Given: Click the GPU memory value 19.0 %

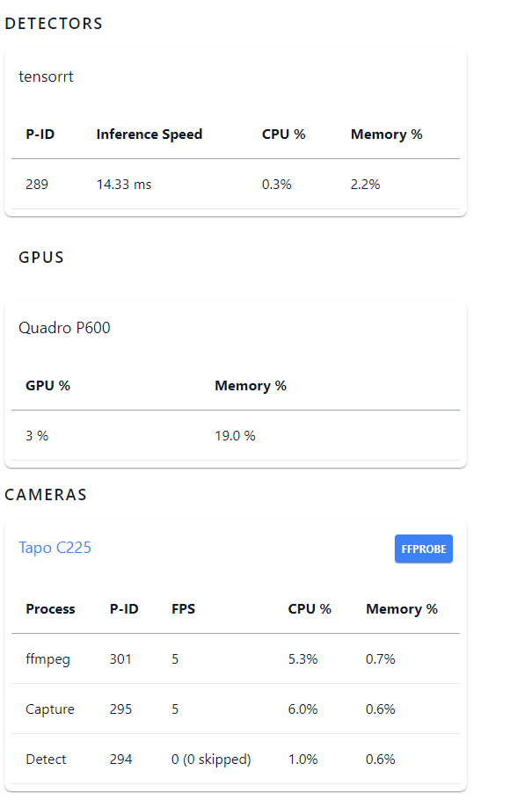Looking at the screenshot, I should 232,435.
